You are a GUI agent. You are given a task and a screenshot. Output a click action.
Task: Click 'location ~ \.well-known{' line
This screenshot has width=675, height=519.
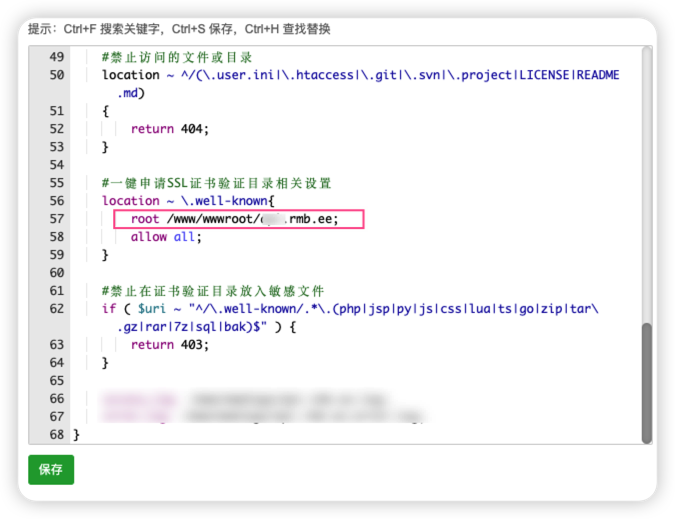coord(188,201)
